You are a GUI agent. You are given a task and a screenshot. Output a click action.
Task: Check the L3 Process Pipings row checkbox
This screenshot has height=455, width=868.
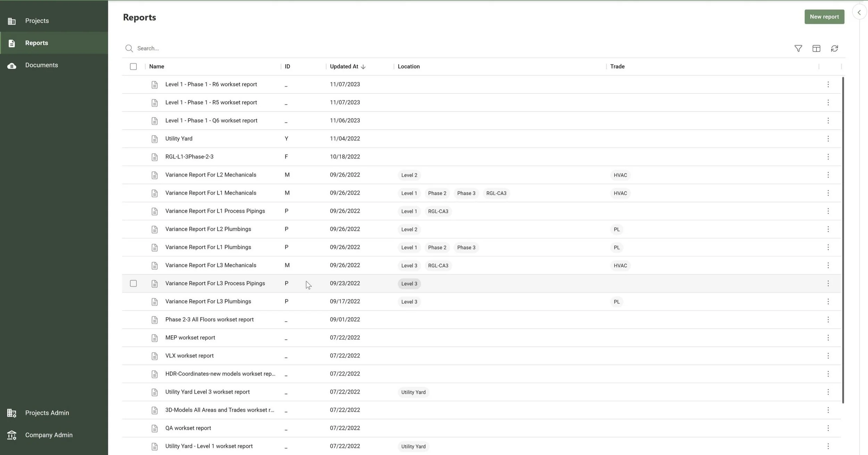pos(133,283)
